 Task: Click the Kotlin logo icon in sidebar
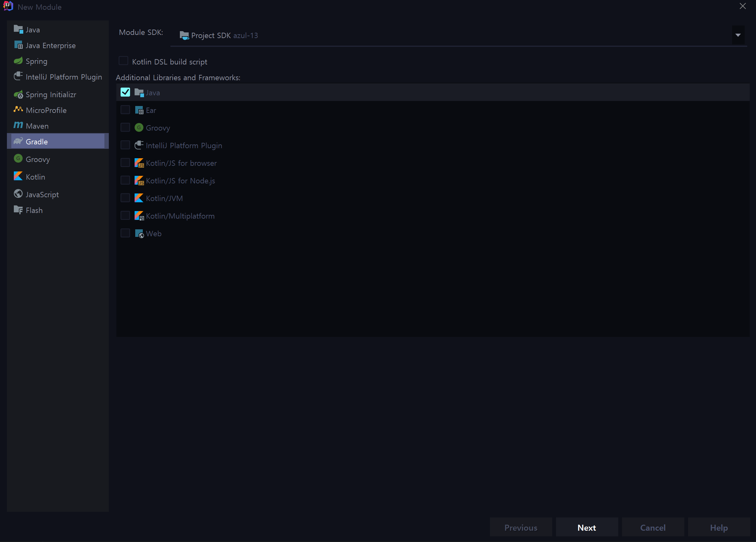pos(18,176)
